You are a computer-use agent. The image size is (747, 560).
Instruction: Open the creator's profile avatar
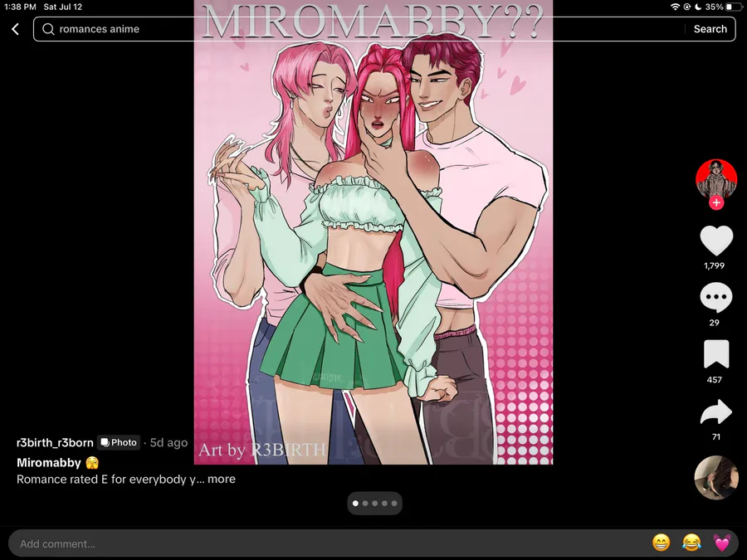(x=716, y=179)
